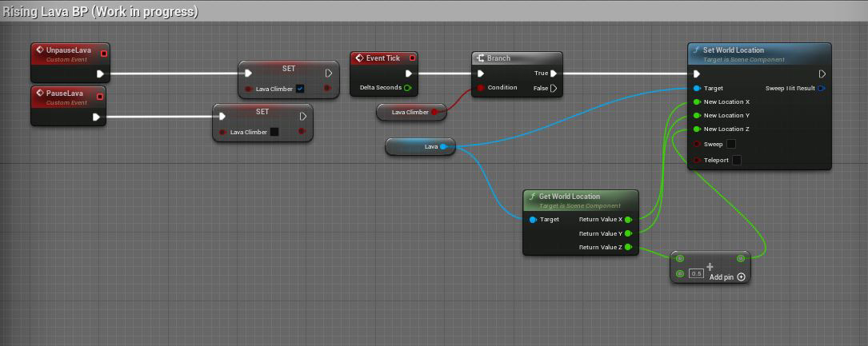This screenshot has height=346, width=868.
Task: Click UnpauseLava execution output pin
Action: [x=100, y=74]
